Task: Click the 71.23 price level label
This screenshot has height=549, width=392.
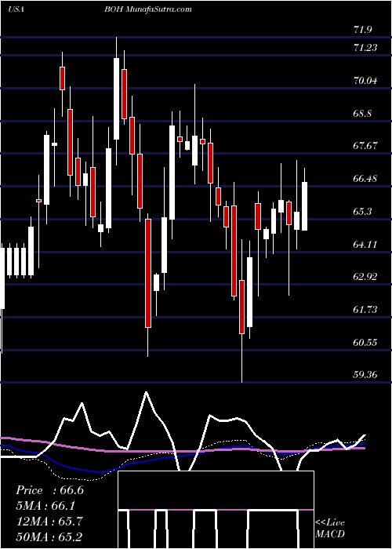Action: tap(365, 48)
